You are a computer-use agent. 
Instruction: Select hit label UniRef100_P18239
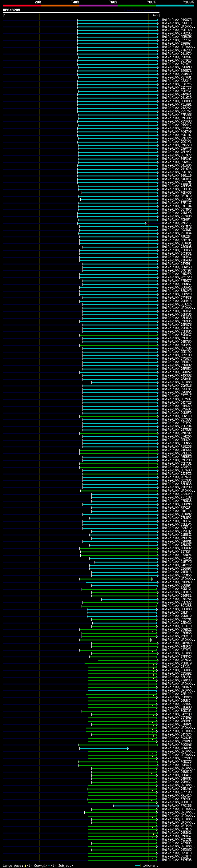pos(177,487)
